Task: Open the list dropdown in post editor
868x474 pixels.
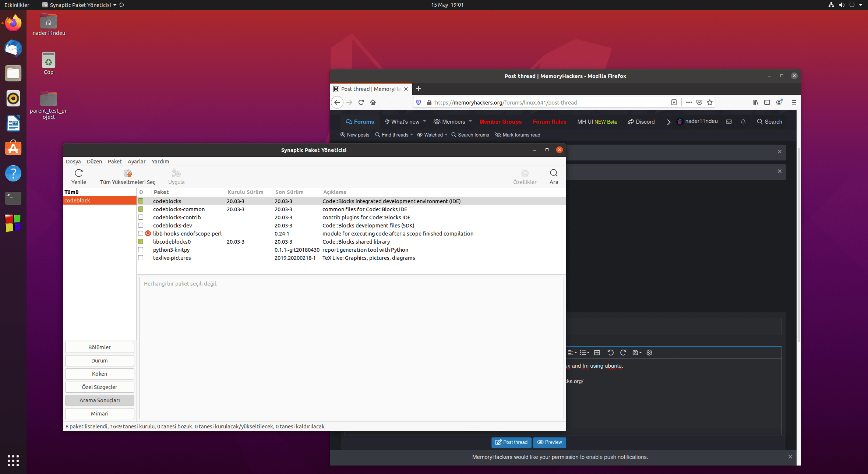Action: [x=585, y=353]
